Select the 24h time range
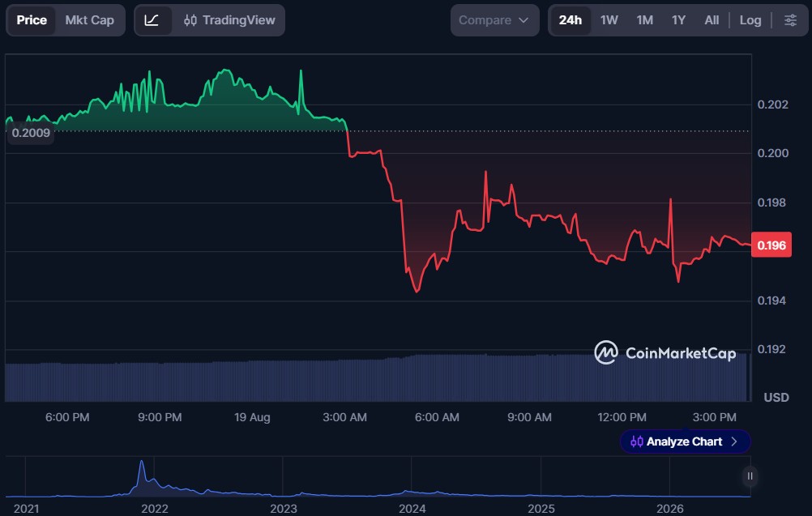 [571, 20]
